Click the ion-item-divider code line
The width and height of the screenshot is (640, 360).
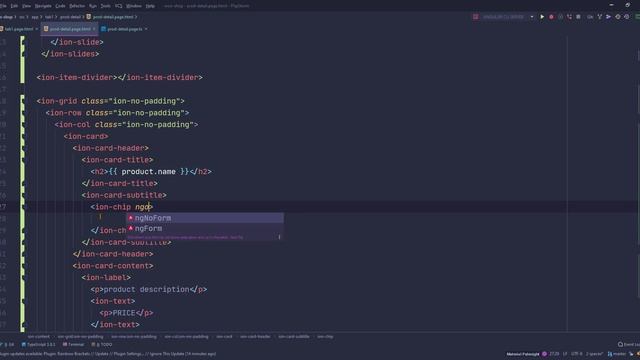click(x=120, y=78)
